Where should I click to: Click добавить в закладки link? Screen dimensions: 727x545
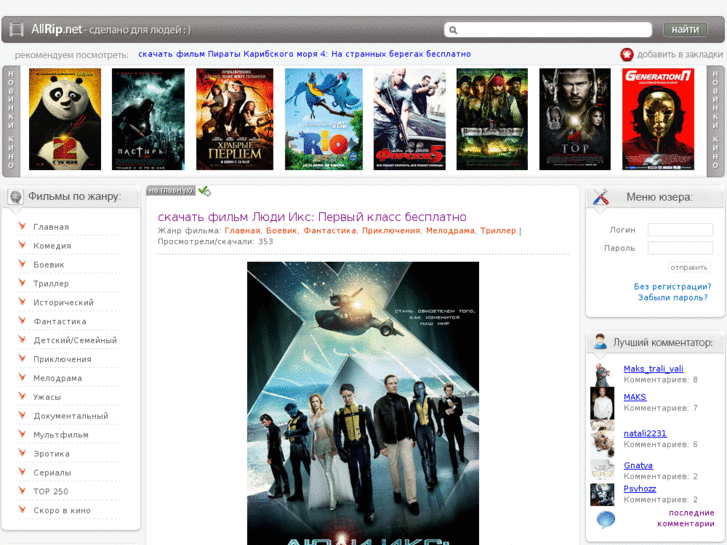[x=680, y=54]
